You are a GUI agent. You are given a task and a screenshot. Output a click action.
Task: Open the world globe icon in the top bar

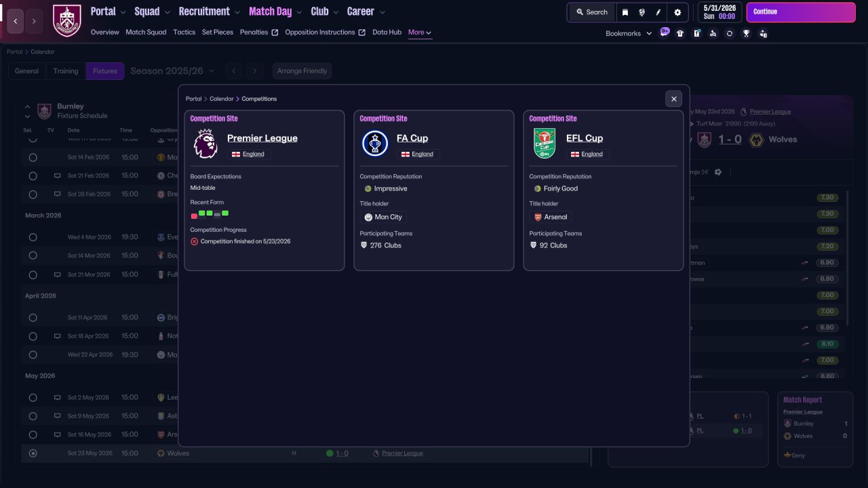coord(642,12)
